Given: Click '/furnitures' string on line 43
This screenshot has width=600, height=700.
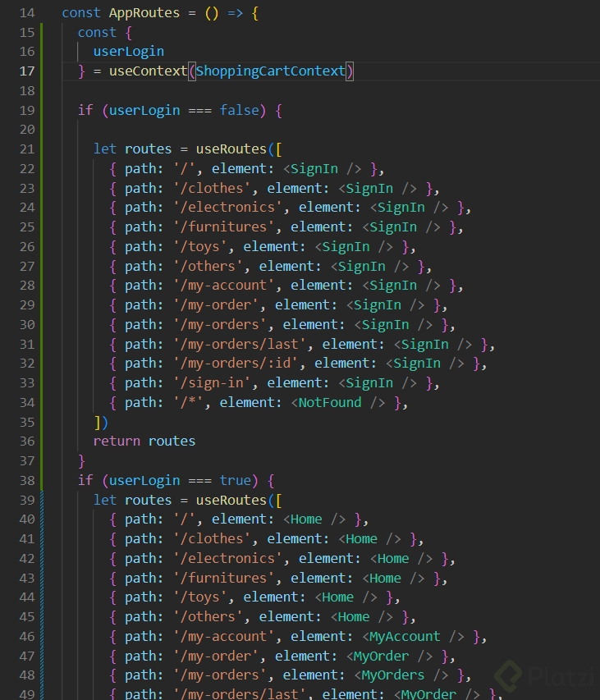Looking at the screenshot, I should [223, 578].
